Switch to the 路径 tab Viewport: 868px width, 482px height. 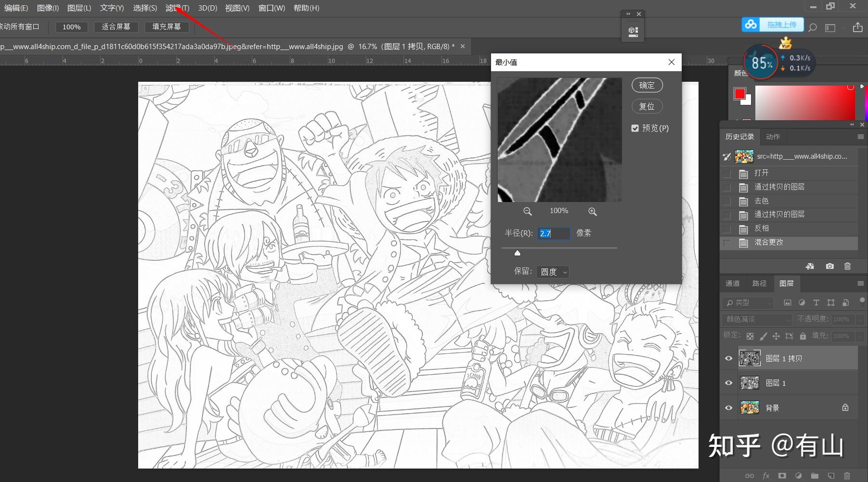click(760, 284)
